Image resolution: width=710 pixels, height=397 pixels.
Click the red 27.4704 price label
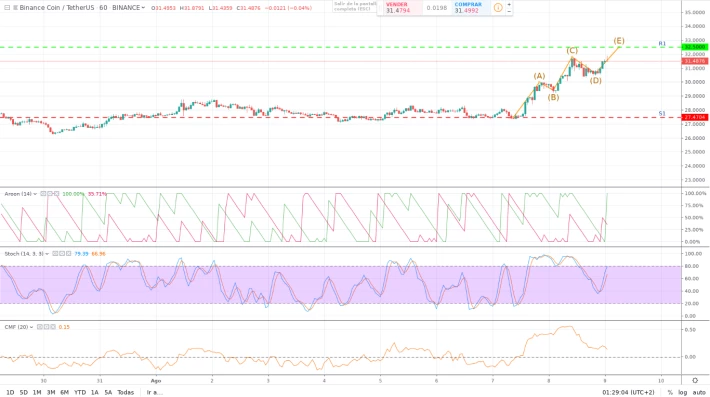click(x=695, y=117)
